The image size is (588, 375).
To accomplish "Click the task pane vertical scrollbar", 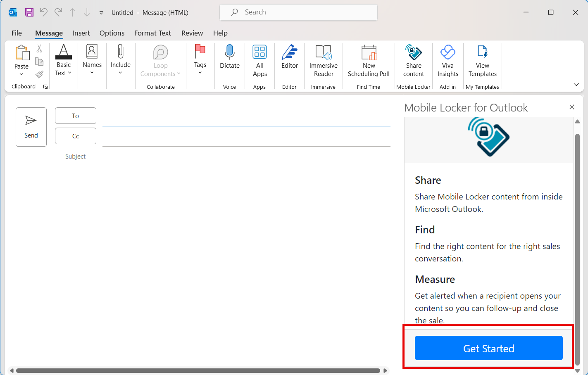I will tap(577, 249).
